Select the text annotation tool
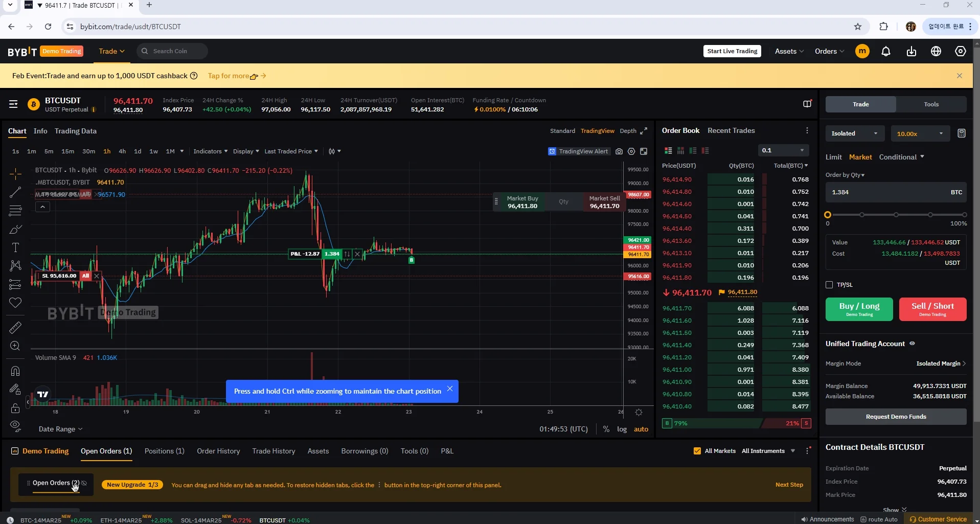Viewport: 980px width, 524px height. coord(15,247)
